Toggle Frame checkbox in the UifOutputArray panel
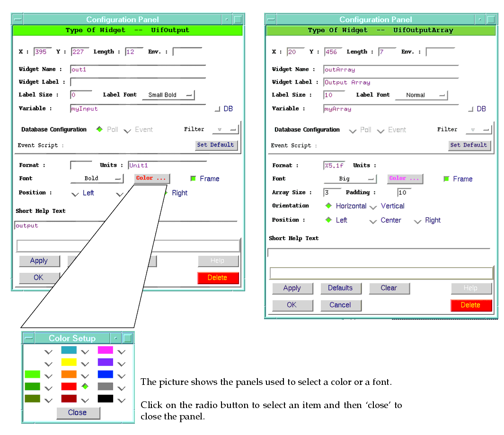This screenshot has width=504, height=435. click(446, 179)
